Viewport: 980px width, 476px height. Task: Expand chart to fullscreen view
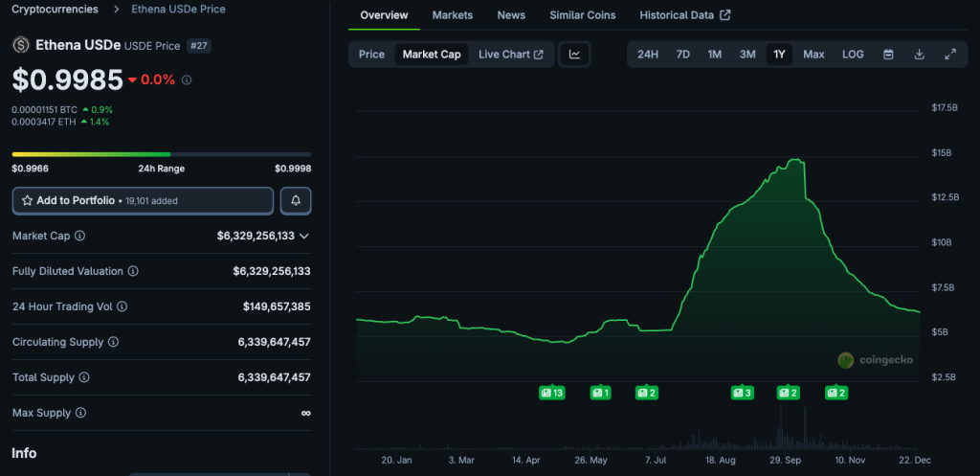click(950, 55)
